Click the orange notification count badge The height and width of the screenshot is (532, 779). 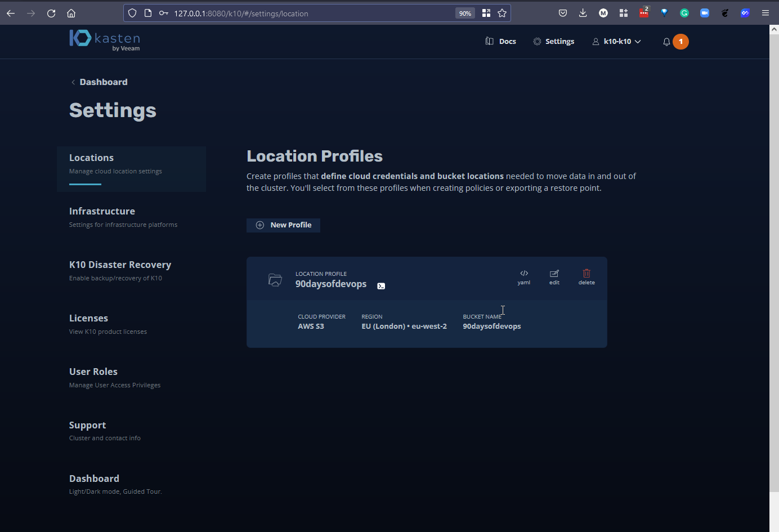tap(680, 42)
